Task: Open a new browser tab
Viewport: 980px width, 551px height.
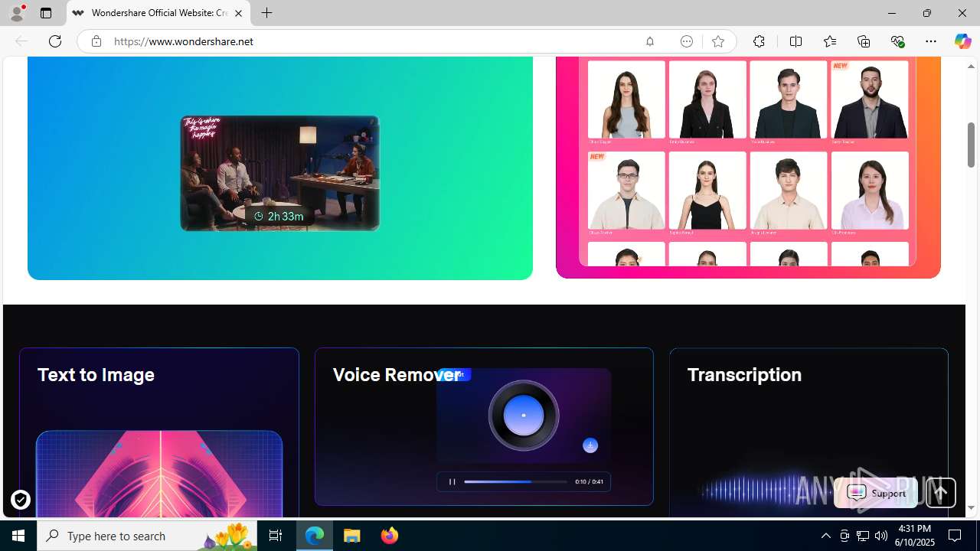Action: coord(266,13)
